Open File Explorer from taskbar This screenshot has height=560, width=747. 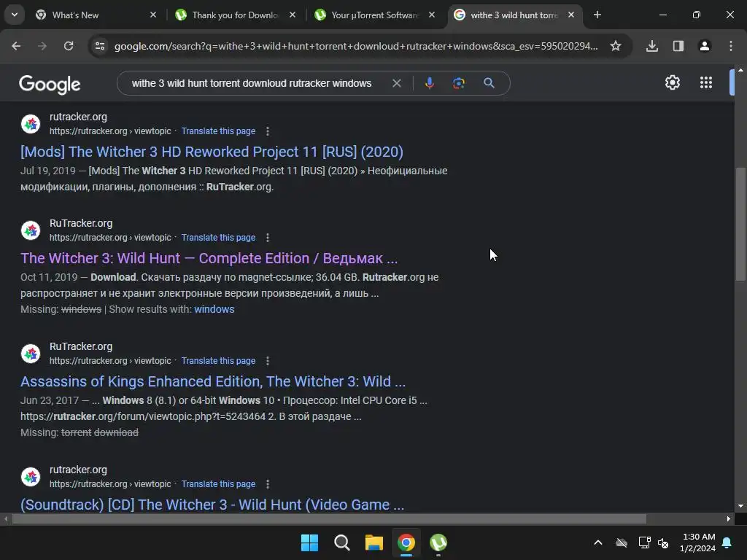tap(374, 542)
